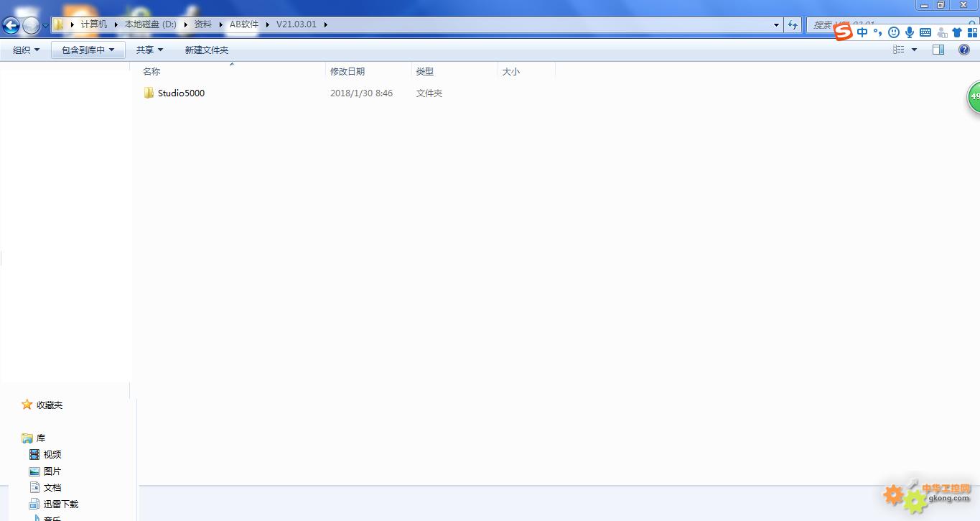Click V21.03.01 in the breadcrumb
The height and width of the screenshot is (521, 980).
[x=297, y=24]
